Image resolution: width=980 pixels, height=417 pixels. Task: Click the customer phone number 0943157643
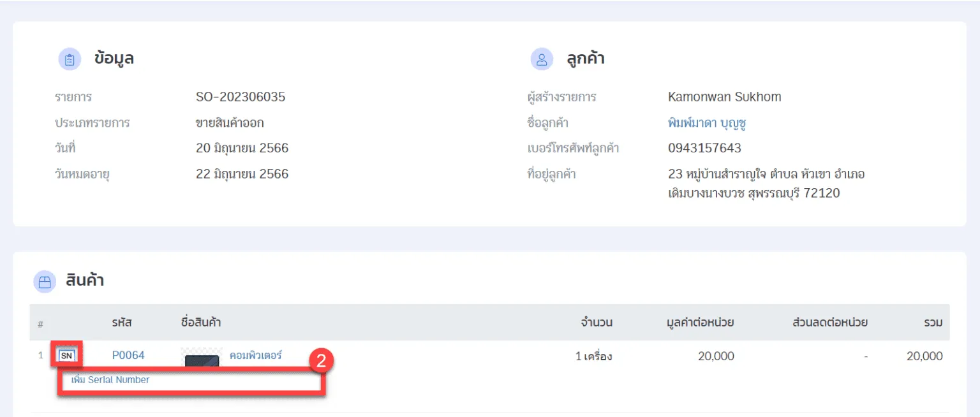tap(704, 149)
